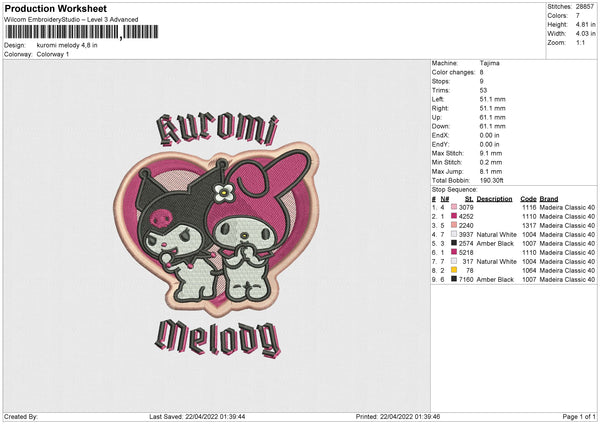Click the 'Description' column header
Image resolution: width=600 pixels, height=424 pixels.
coord(494,199)
